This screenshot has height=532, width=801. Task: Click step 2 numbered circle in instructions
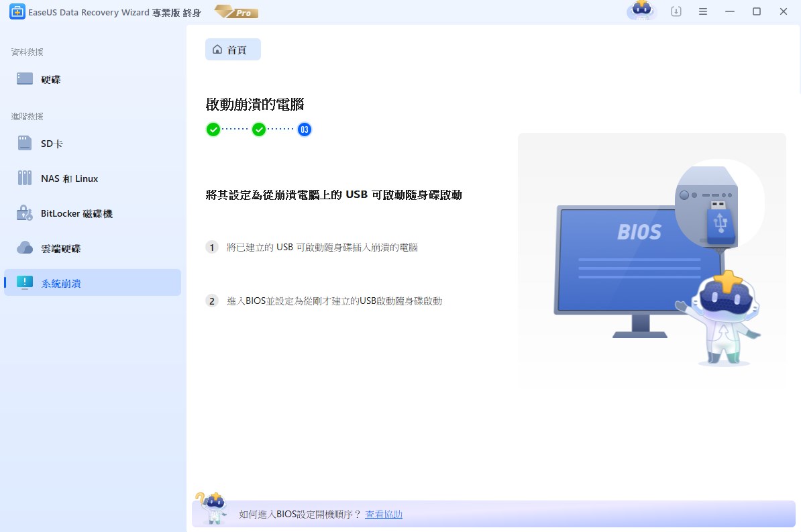click(212, 301)
